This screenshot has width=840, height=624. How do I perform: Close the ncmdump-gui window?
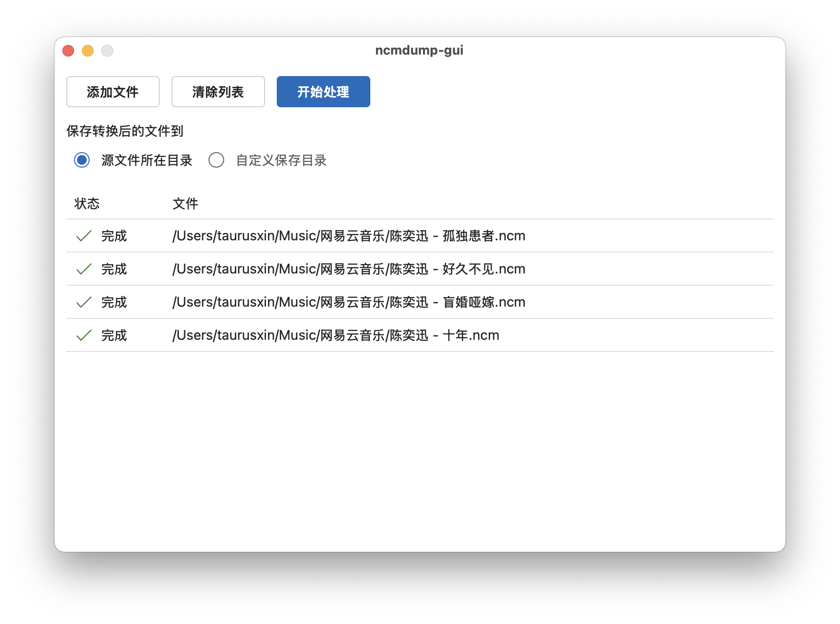click(68, 51)
